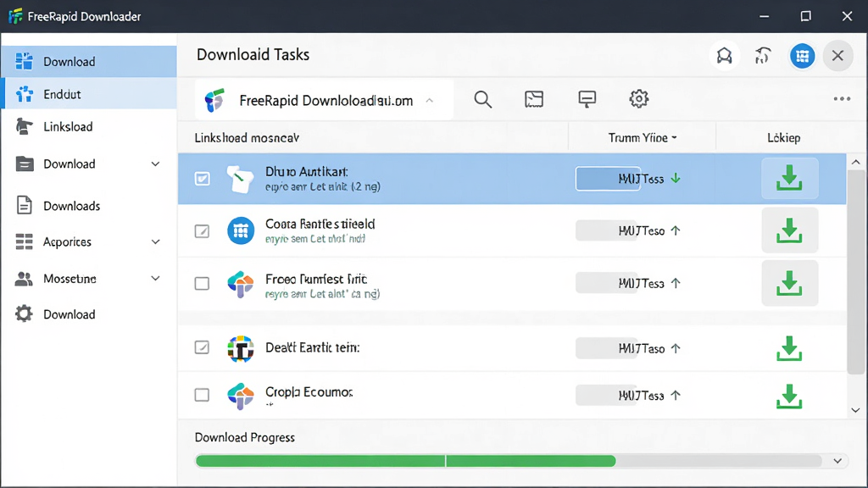Click the Mossetune users icon
The height and width of the screenshot is (488, 868).
pyautogui.click(x=24, y=278)
